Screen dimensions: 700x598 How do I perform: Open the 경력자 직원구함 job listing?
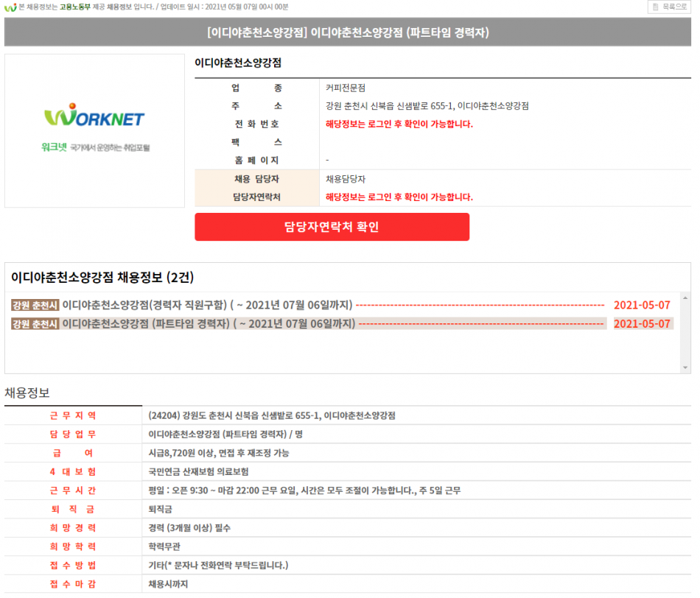tap(207, 305)
